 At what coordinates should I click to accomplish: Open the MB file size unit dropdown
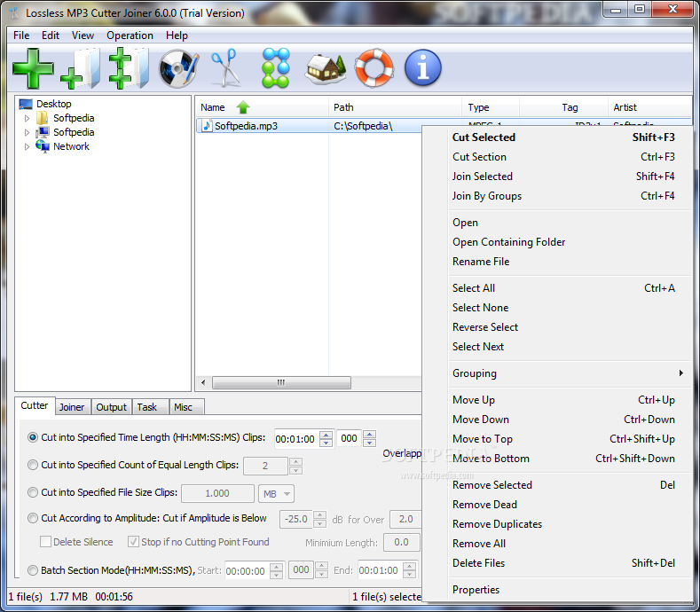pos(287,494)
